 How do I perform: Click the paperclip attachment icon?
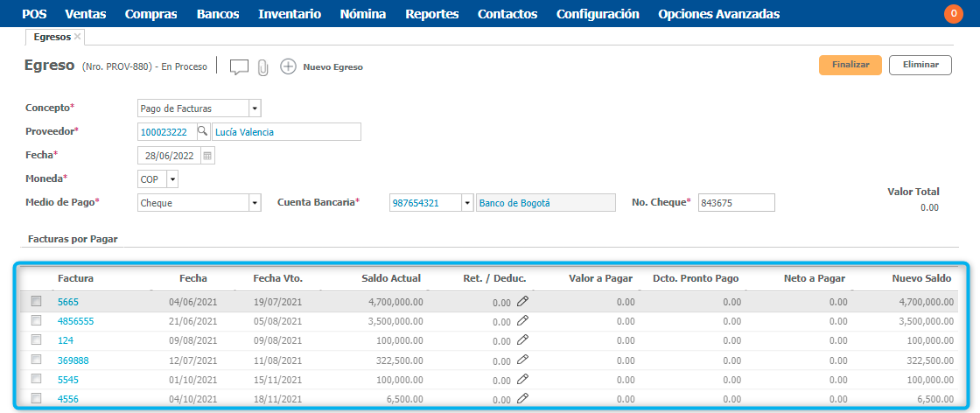click(x=262, y=67)
